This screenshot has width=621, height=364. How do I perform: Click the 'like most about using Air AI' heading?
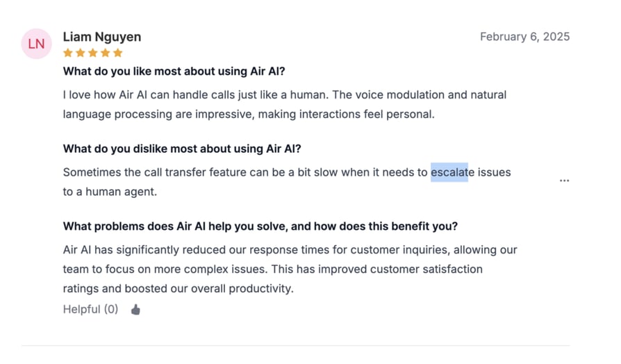(174, 72)
